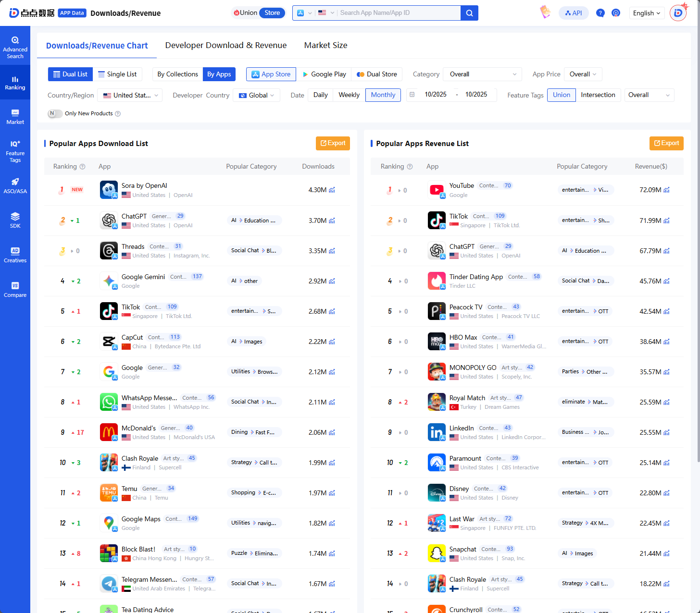This screenshot has width=700, height=613.
Task: Open the Ranking sidebar section
Action: click(15, 83)
